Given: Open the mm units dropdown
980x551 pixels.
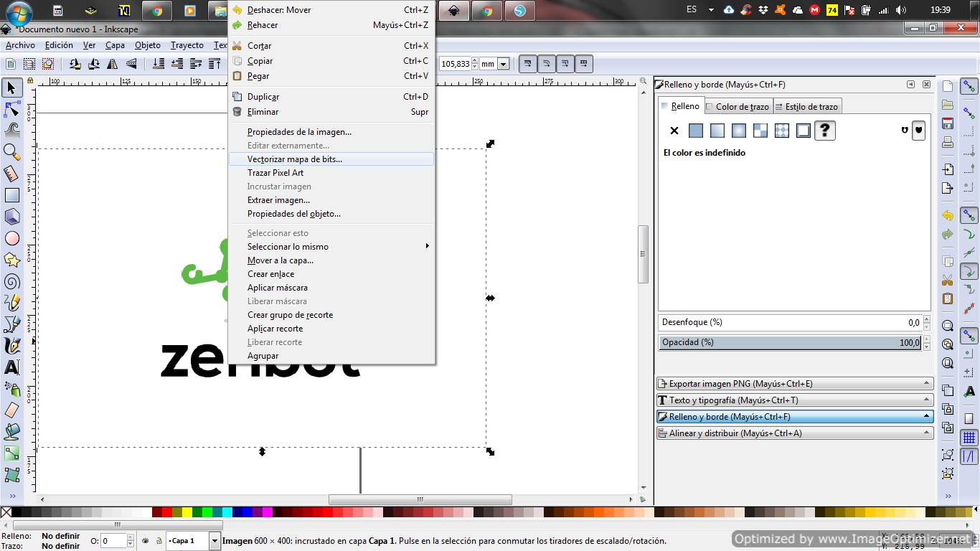Looking at the screenshot, I should (503, 64).
